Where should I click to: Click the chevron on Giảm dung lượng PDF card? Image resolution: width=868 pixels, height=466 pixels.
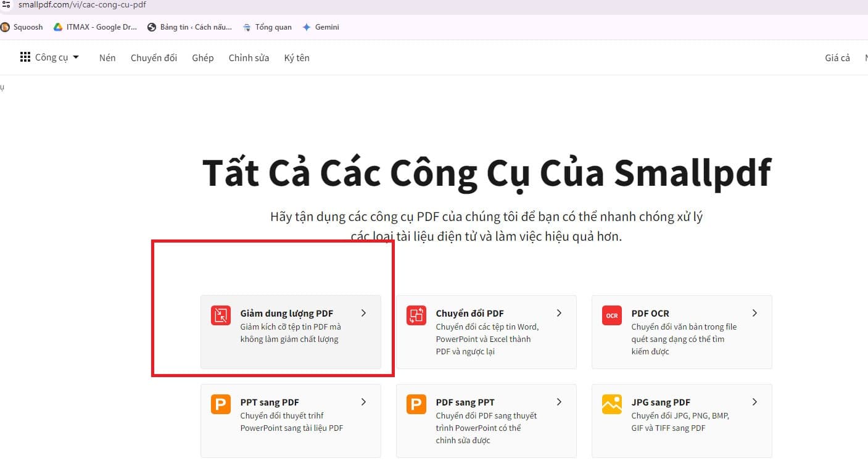click(363, 313)
